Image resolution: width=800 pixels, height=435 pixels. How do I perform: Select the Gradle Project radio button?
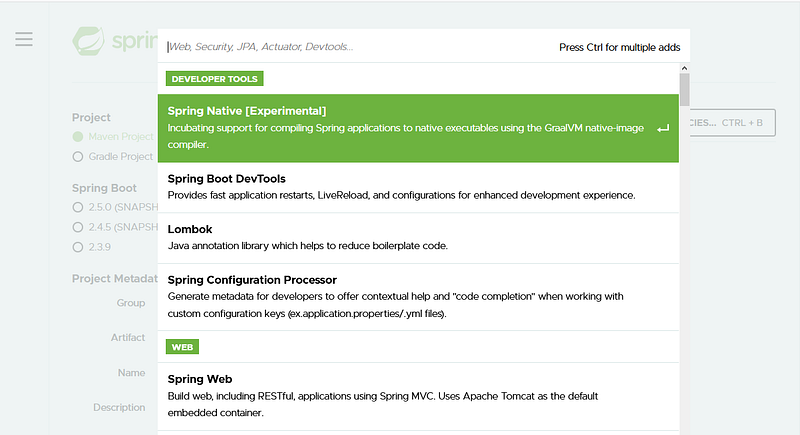click(78, 156)
